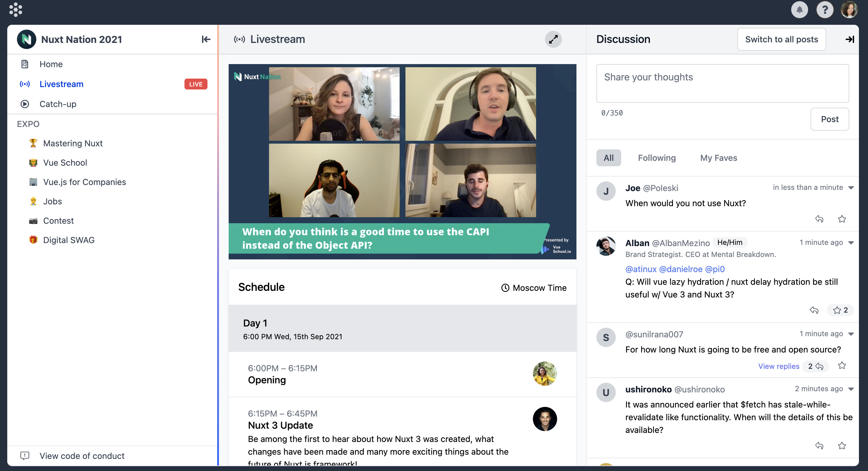
Task: Reply to Alban's hydration question
Action: (814, 310)
